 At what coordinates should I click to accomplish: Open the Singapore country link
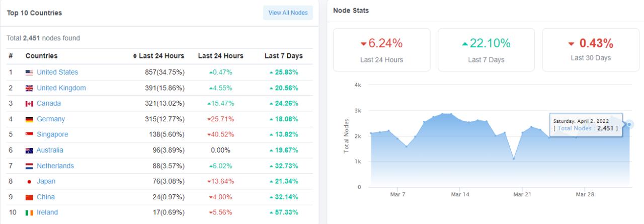tap(52, 135)
